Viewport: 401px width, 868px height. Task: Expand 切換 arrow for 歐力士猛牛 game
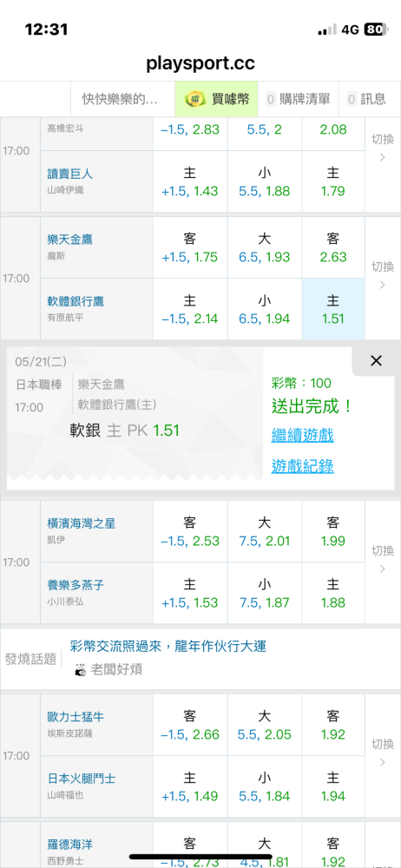(x=382, y=756)
